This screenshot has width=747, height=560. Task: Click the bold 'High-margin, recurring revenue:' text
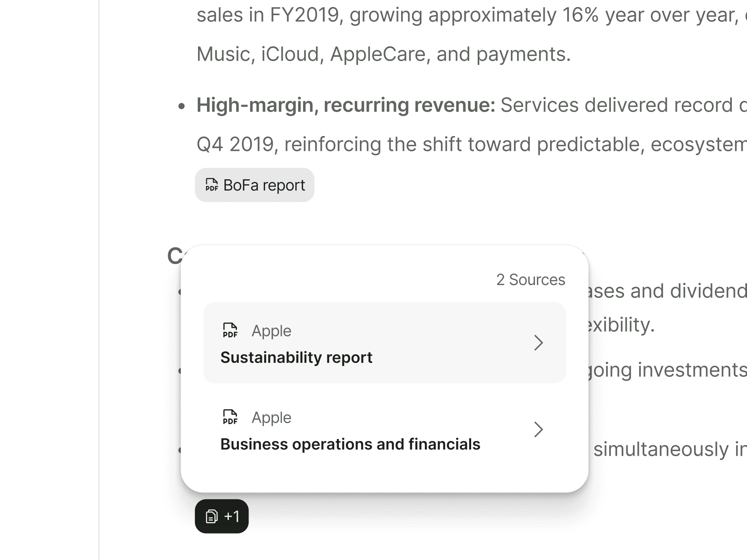pos(345,105)
